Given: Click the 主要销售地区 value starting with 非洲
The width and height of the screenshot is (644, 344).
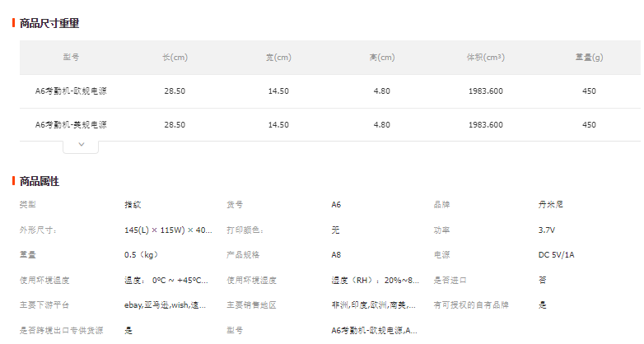Looking at the screenshot, I should (x=375, y=305).
